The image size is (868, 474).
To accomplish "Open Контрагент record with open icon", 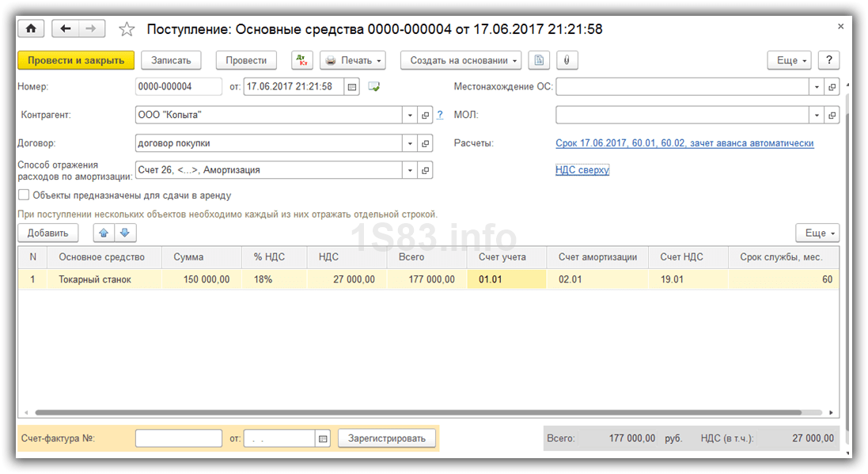I will [x=425, y=116].
